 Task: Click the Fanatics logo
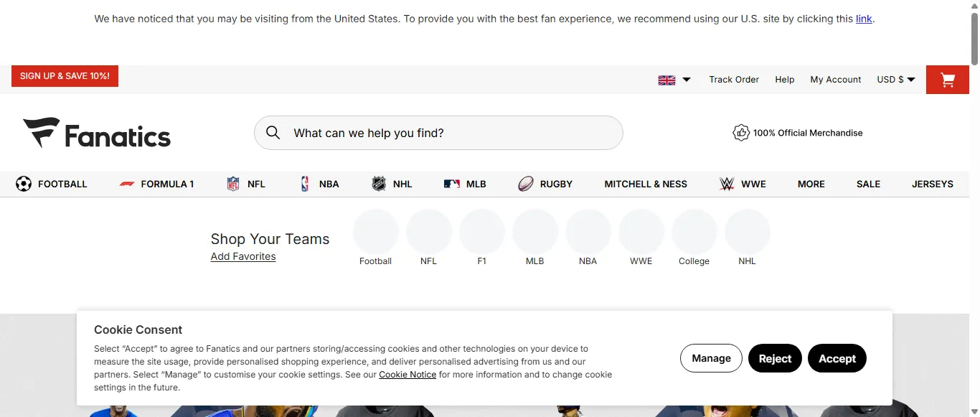point(97,133)
